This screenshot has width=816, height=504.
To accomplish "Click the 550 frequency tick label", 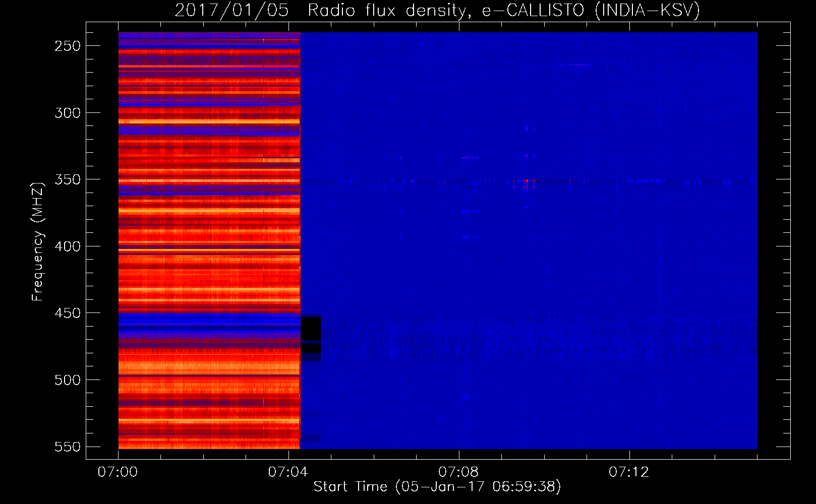I will [68, 447].
